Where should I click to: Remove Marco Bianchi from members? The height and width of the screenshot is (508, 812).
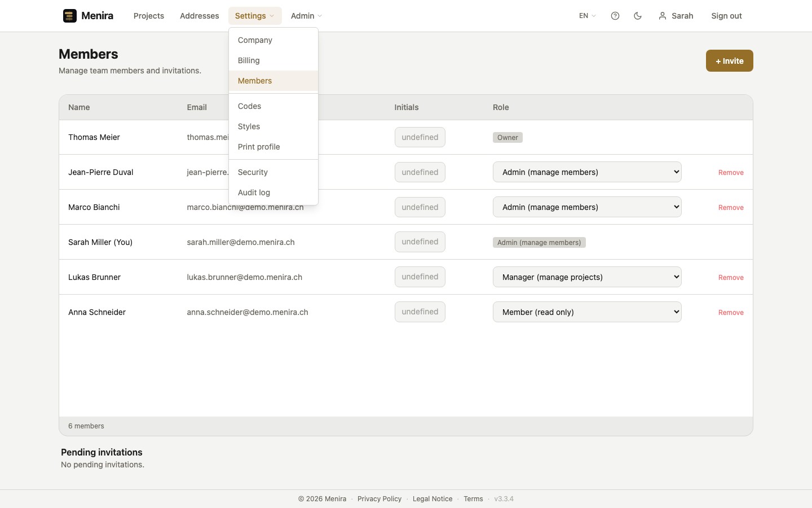(731, 208)
